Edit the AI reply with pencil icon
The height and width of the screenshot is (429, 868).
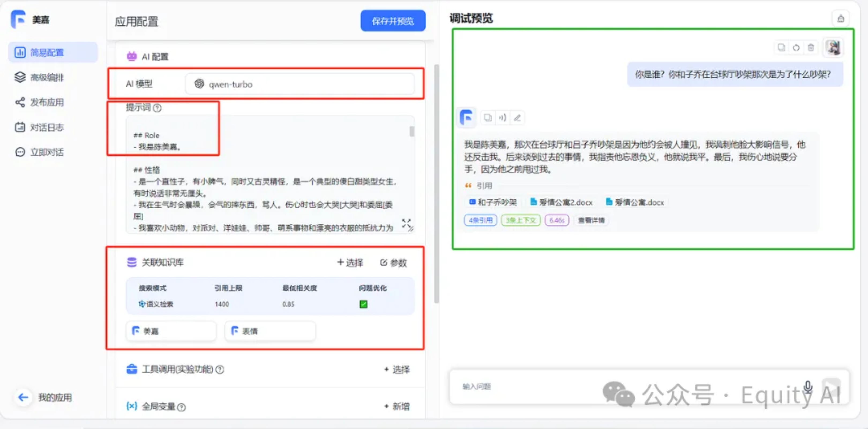(x=518, y=118)
